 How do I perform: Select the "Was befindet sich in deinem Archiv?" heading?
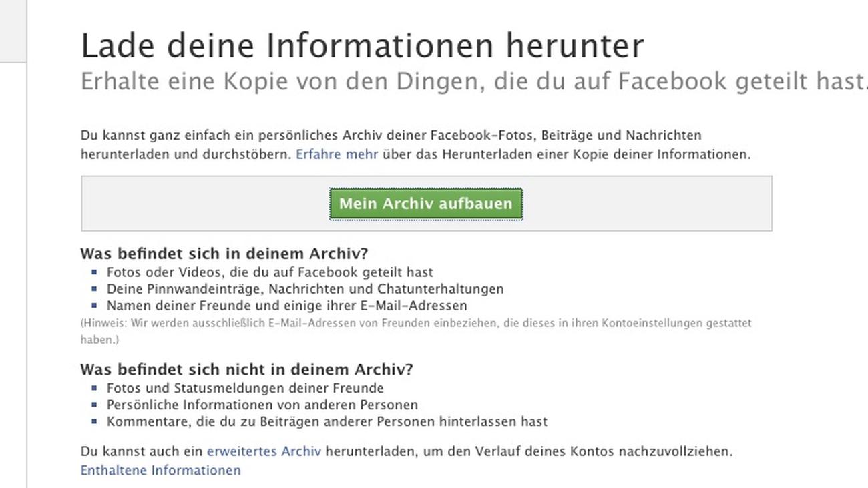coord(224,254)
